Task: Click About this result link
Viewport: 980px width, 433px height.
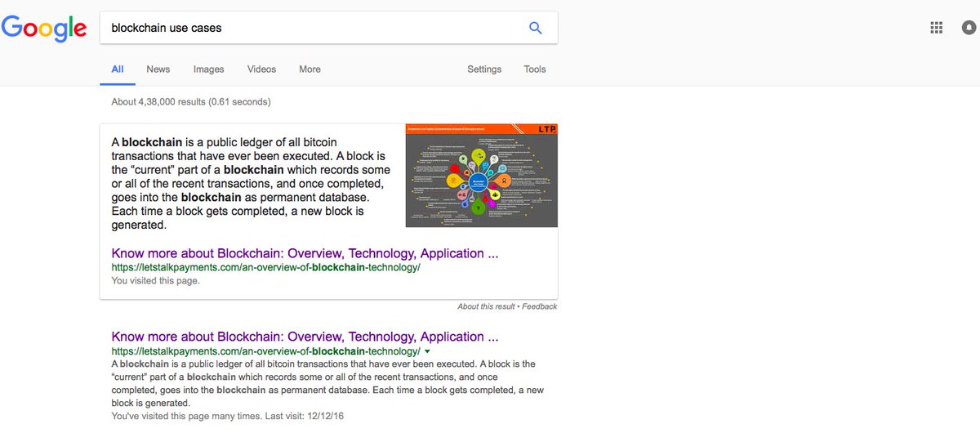Action: [x=486, y=306]
